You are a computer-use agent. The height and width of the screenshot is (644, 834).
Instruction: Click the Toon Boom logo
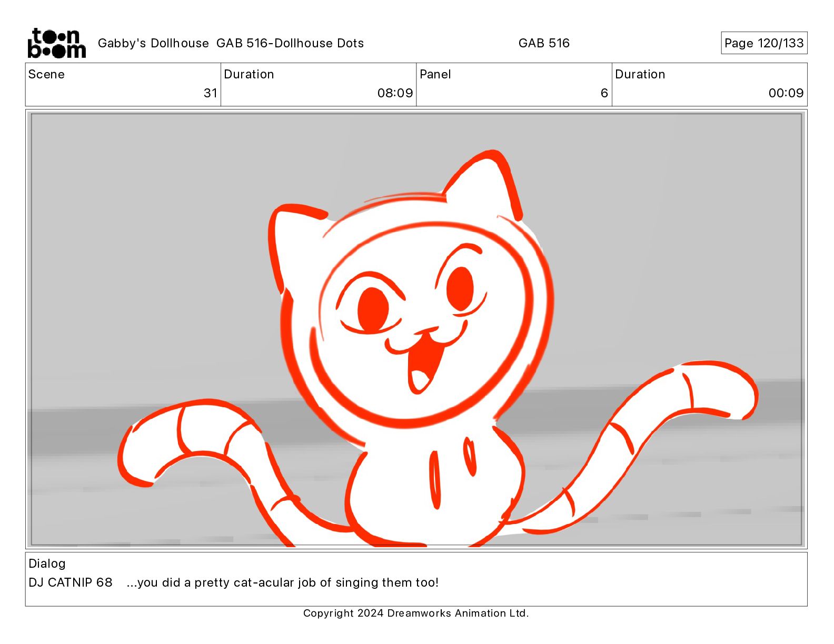coord(56,43)
